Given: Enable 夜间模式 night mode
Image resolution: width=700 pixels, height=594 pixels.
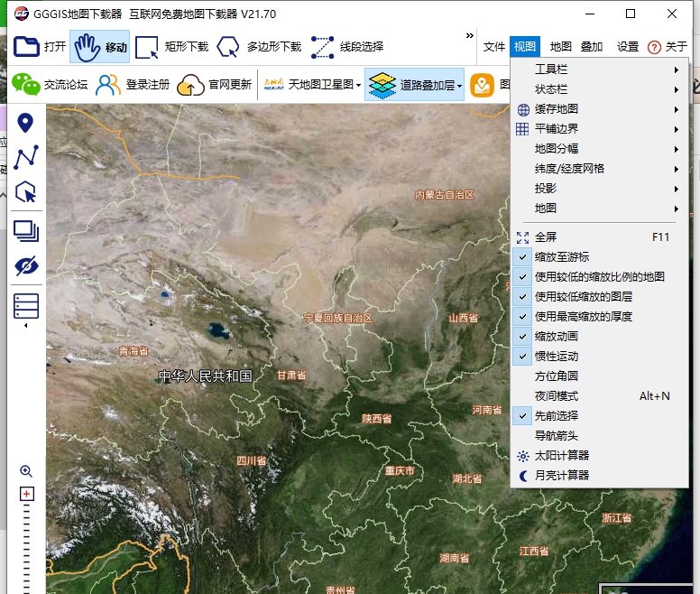Looking at the screenshot, I should (x=600, y=396).
